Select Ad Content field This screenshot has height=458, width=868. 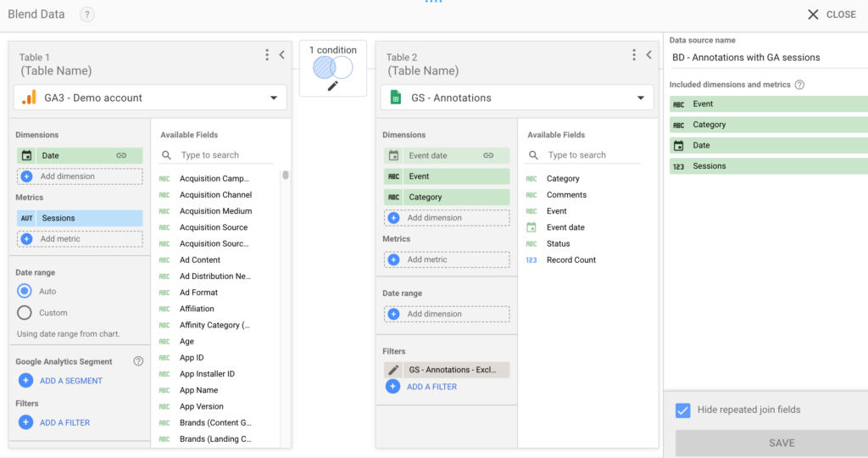click(x=200, y=260)
